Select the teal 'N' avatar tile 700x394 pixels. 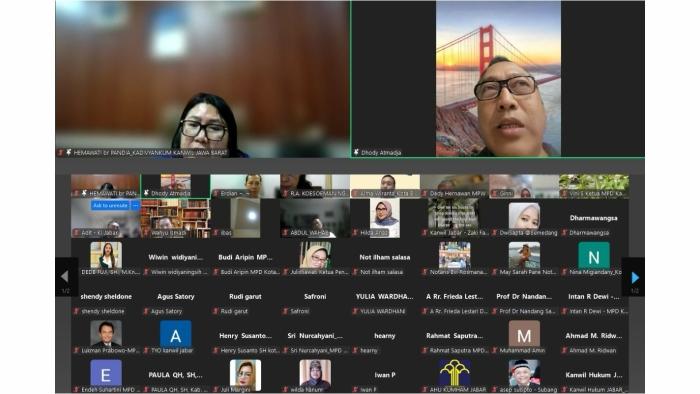[x=594, y=256]
